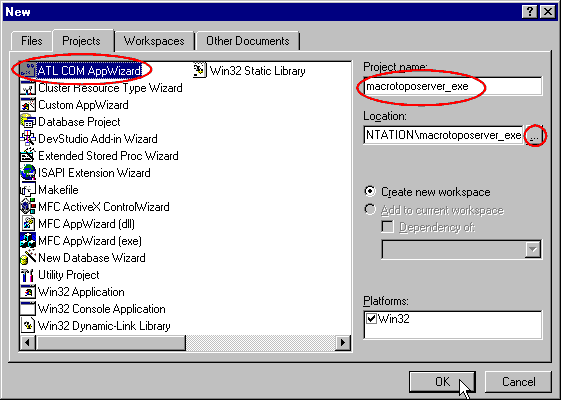Select Create new workspace radio button
Image resolution: width=561 pixels, height=400 pixels.
pos(370,191)
